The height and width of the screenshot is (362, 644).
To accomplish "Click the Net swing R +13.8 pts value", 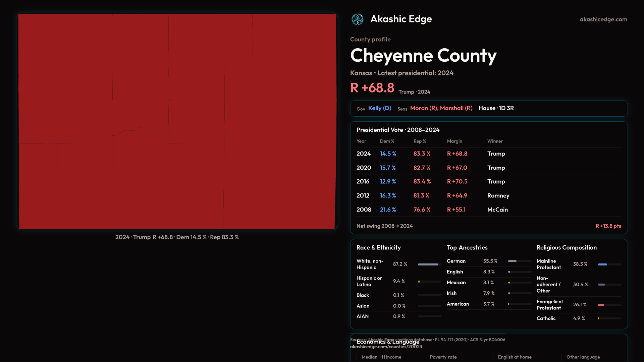I will coord(608,226).
